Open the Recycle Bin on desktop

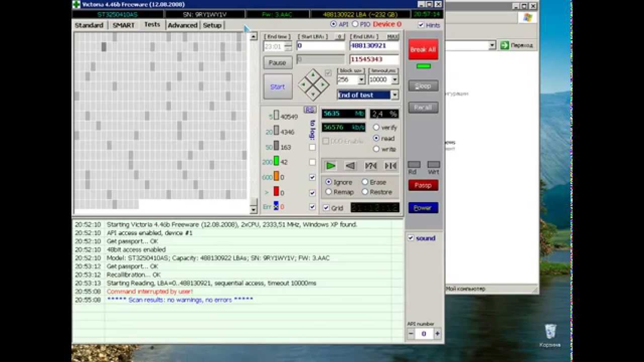coord(550,335)
